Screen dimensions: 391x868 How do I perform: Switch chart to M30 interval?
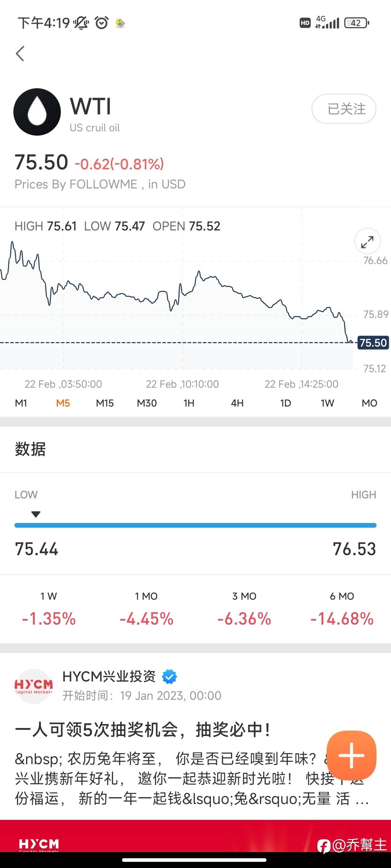pyautogui.click(x=147, y=403)
